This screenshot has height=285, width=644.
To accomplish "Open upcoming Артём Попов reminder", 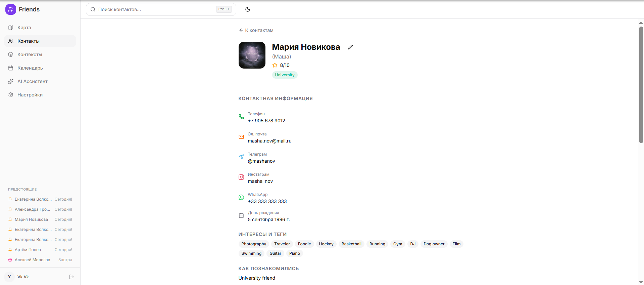I will click(40, 250).
